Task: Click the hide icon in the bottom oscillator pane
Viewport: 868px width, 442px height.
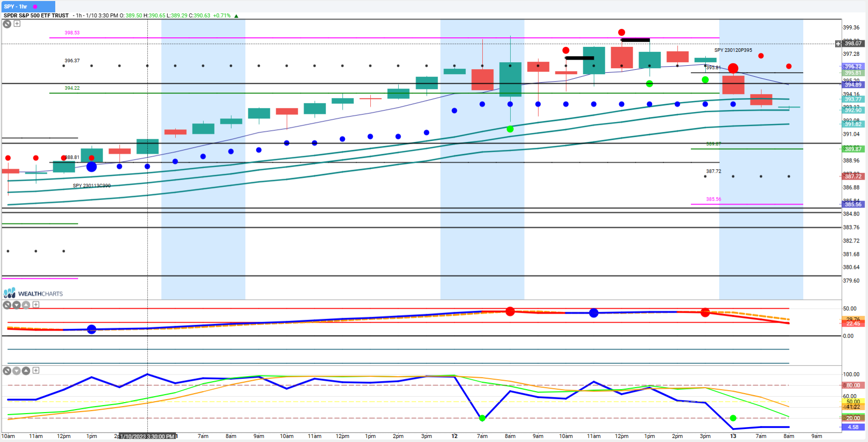Action: pos(7,370)
